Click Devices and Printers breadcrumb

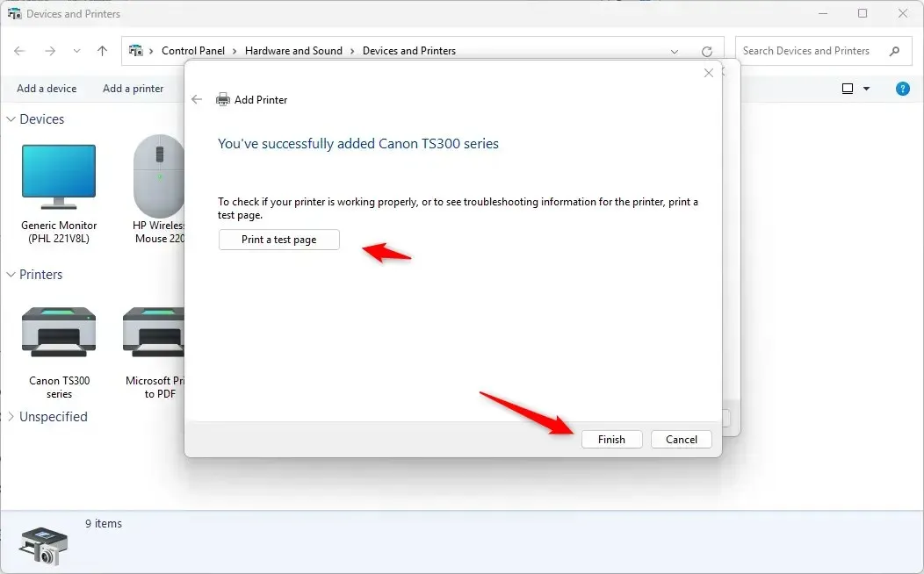[409, 51]
